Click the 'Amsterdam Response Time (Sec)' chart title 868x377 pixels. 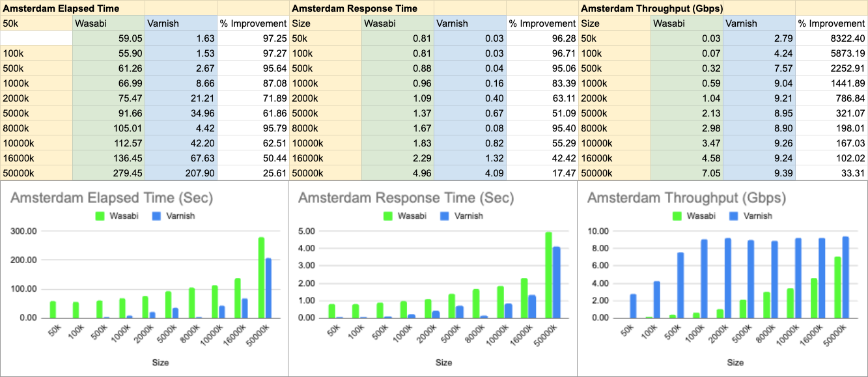[406, 199]
